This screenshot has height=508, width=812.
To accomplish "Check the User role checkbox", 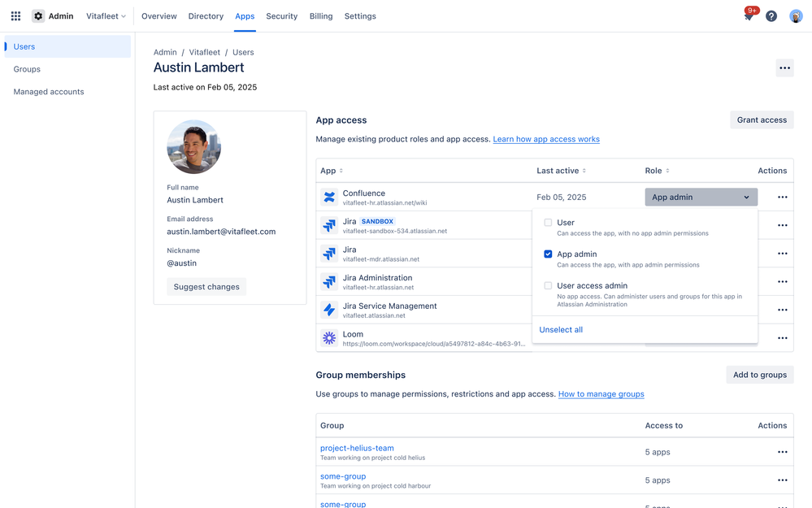I will (x=548, y=222).
